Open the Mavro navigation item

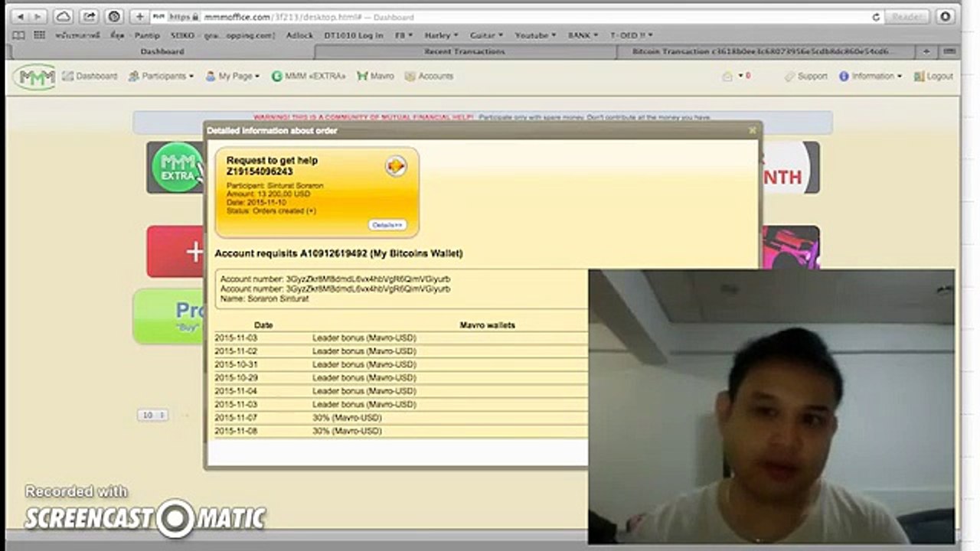click(375, 77)
